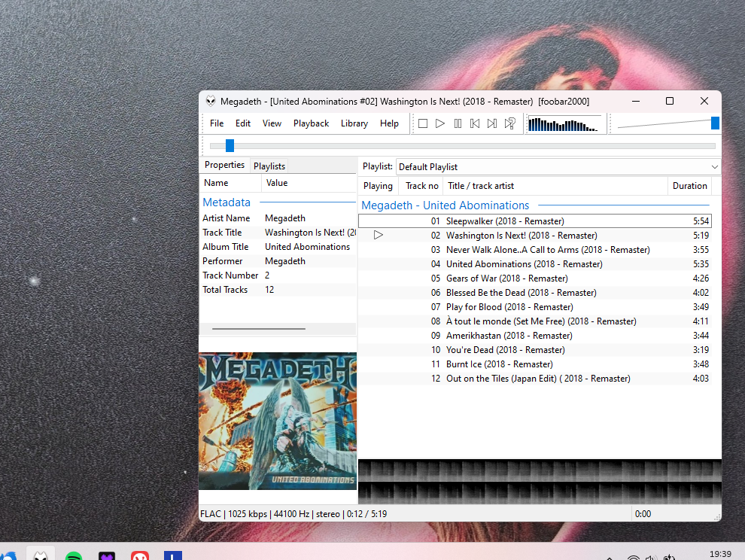
Task: Select the Total Tracks metadata row
Action: click(x=278, y=290)
